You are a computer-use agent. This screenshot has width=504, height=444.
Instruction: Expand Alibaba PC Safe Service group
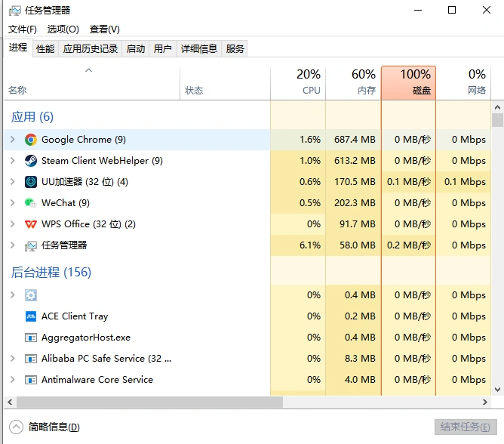pyautogui.click(x=12, y=359)
